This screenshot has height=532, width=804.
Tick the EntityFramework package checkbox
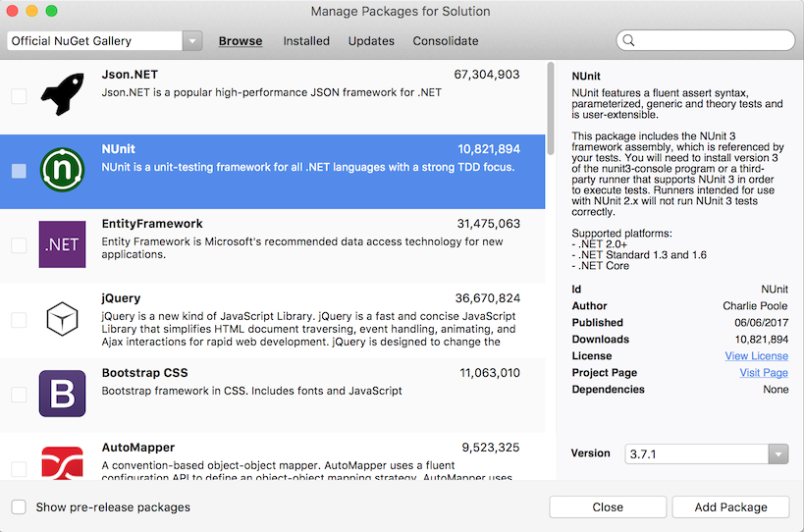point(19,245)
